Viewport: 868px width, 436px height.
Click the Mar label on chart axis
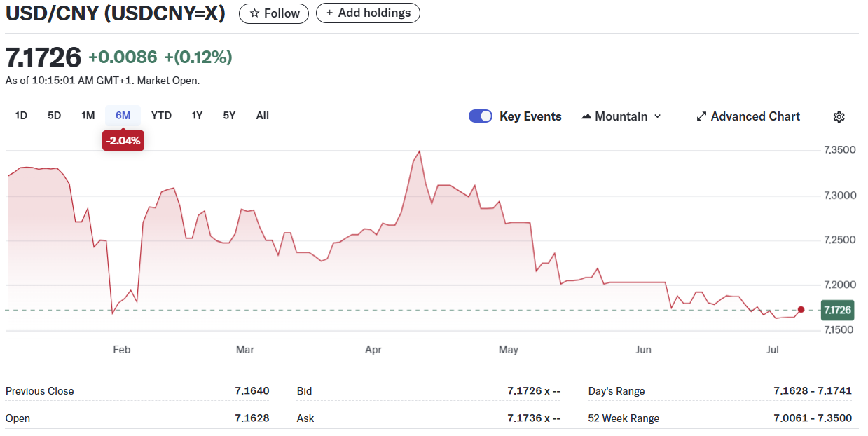[x=245, y=350]
